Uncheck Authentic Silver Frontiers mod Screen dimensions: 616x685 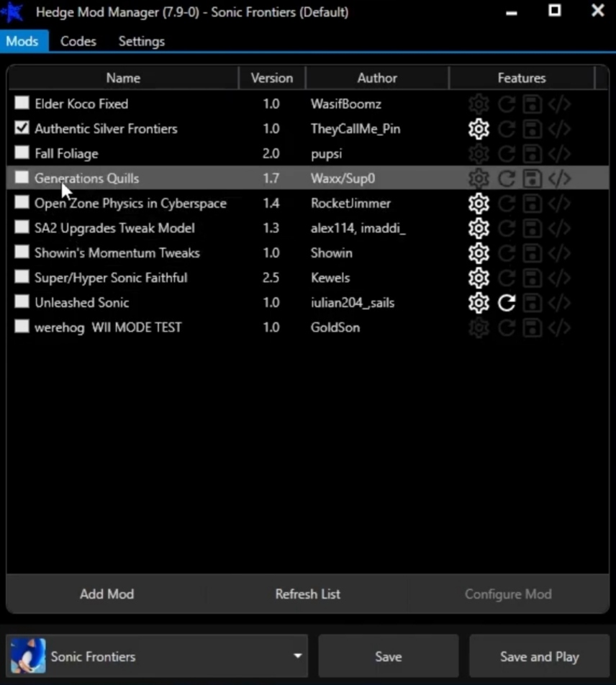[22, 127]
